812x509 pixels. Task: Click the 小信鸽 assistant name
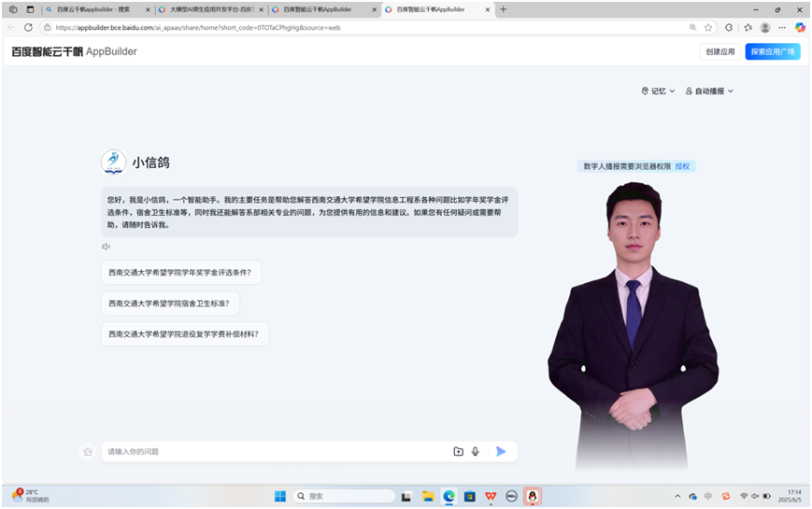[150, 163]
